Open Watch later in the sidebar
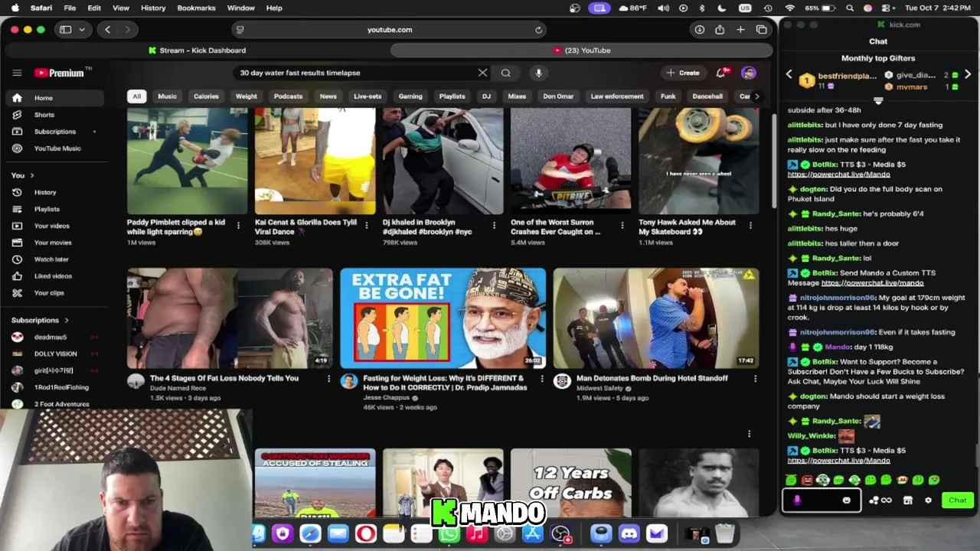 [x=54, y=259]
